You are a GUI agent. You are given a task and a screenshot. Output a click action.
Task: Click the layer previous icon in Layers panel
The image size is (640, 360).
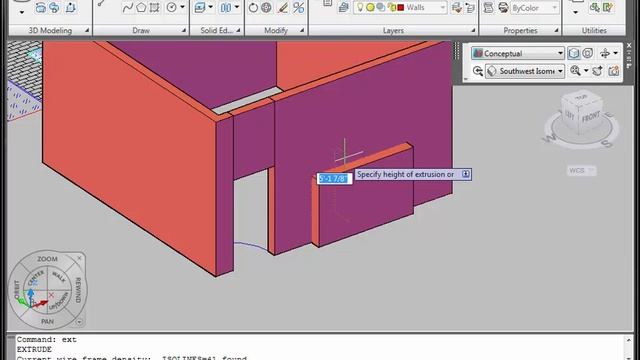(x=470, y=7)
